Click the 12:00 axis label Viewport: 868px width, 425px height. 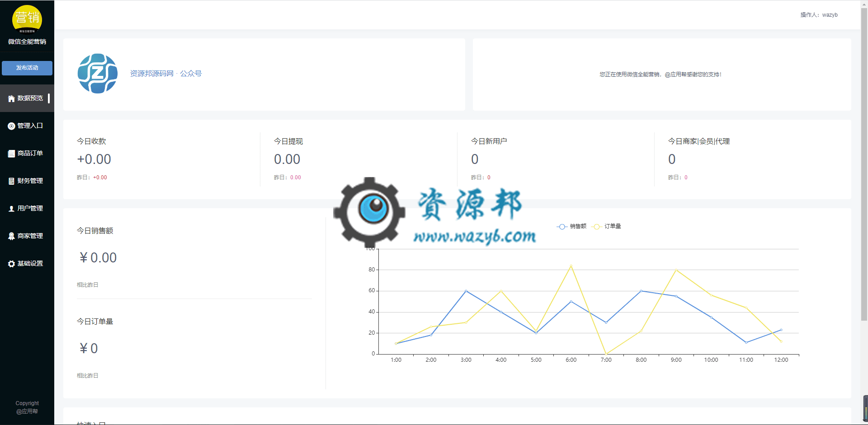click(x=781, y=360)
